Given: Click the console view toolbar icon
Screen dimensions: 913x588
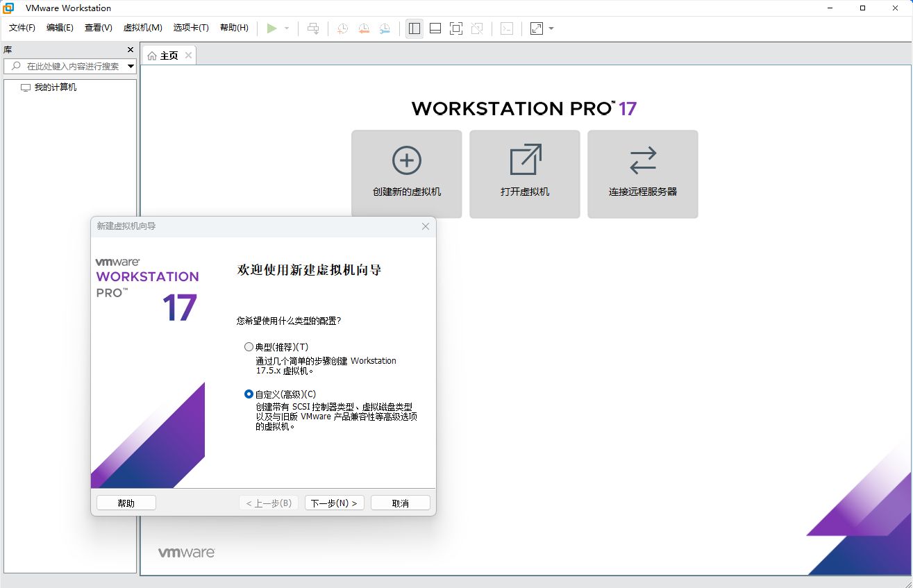Looking at the screenshot, I should (x=508, y=28).
